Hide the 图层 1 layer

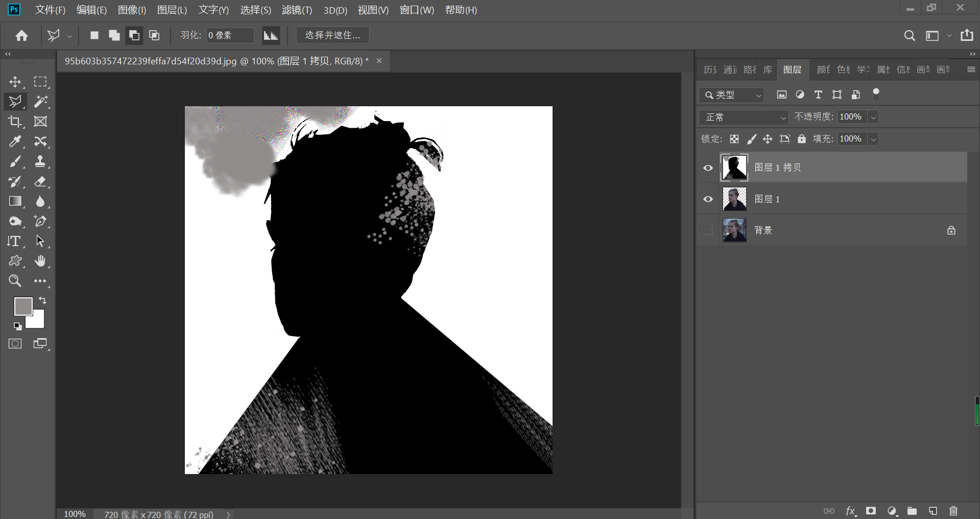click(x=708, y=199)
